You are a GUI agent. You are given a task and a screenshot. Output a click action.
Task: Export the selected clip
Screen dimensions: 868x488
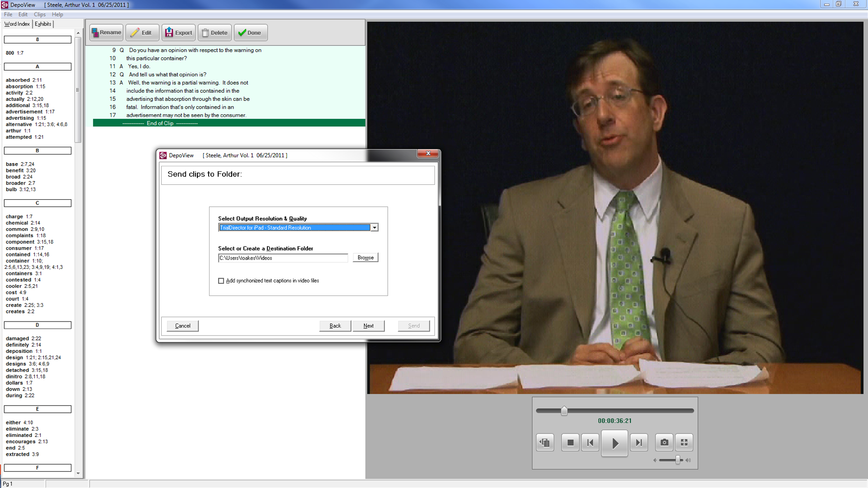(x=179, y=33)
